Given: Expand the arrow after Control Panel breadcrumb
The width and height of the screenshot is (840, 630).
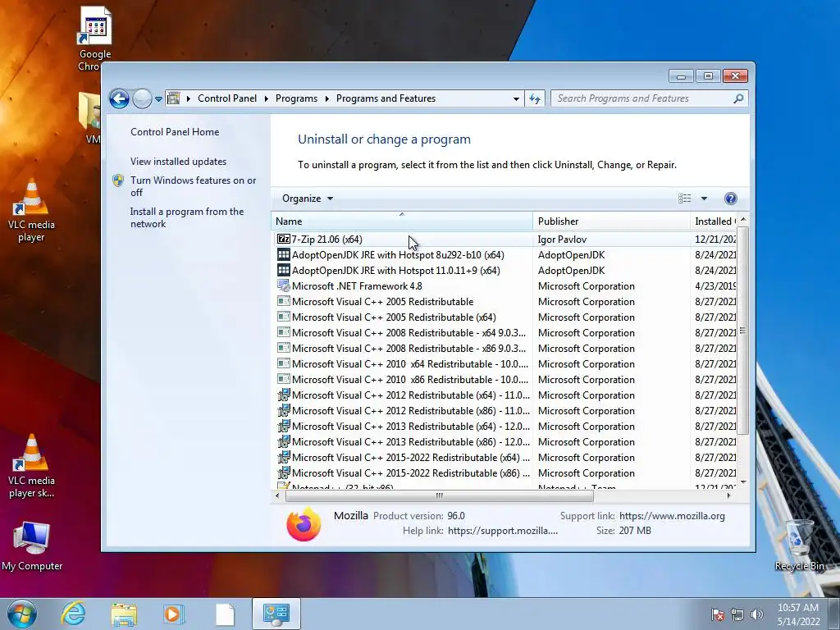Looking at the screenshot, I should tap(267, 98).
